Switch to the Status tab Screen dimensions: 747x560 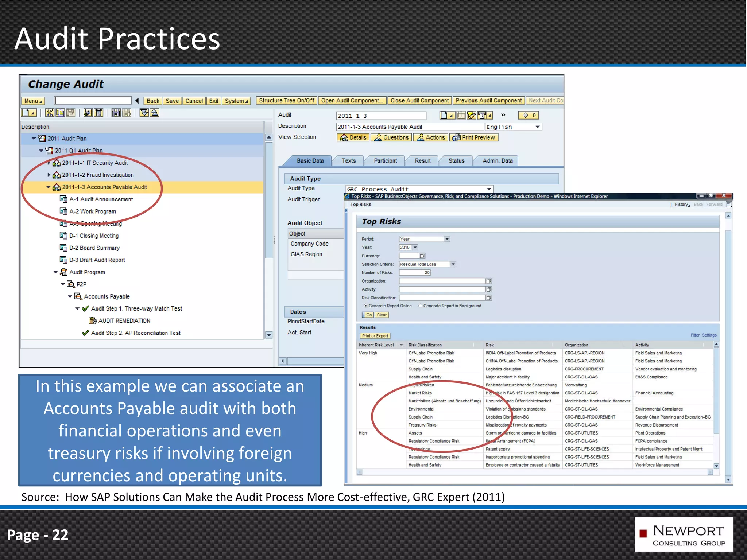(457, 161)
